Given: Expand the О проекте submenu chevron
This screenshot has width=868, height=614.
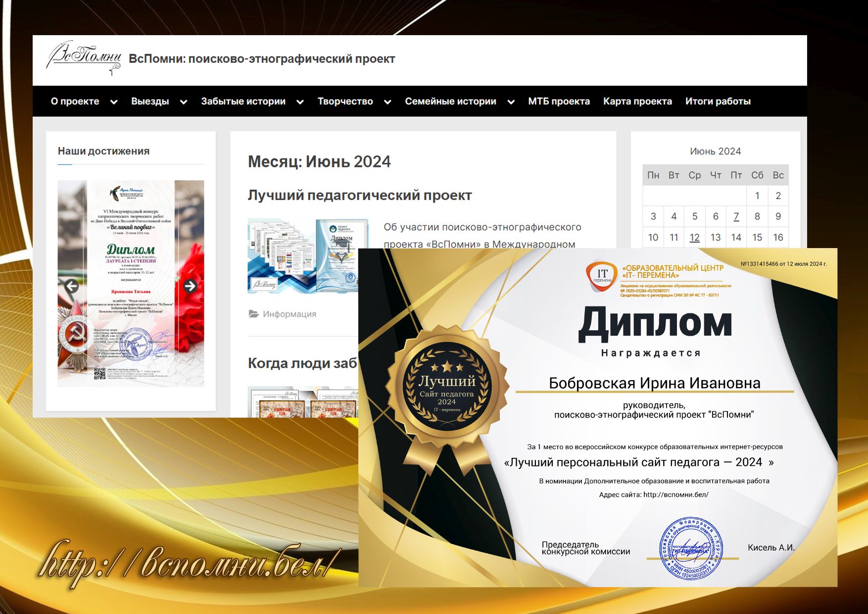Looking at the screenshot, I should [114, 102].
